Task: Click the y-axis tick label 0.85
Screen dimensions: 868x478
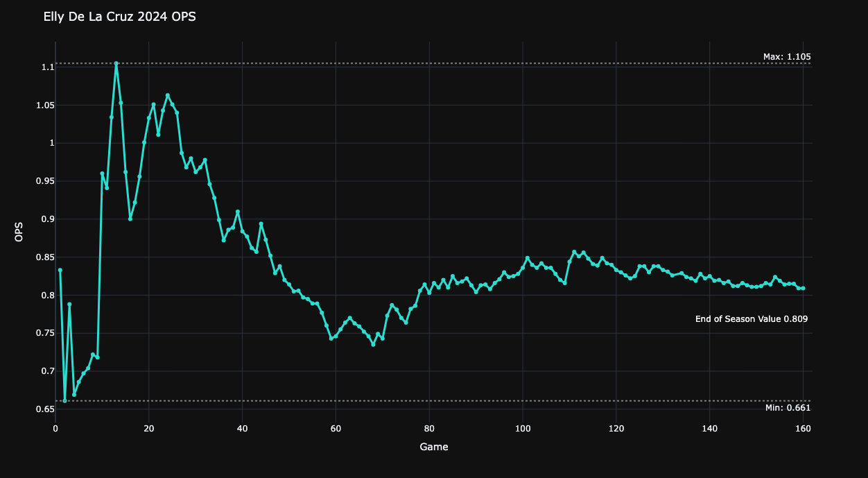Action: point(44,257)
